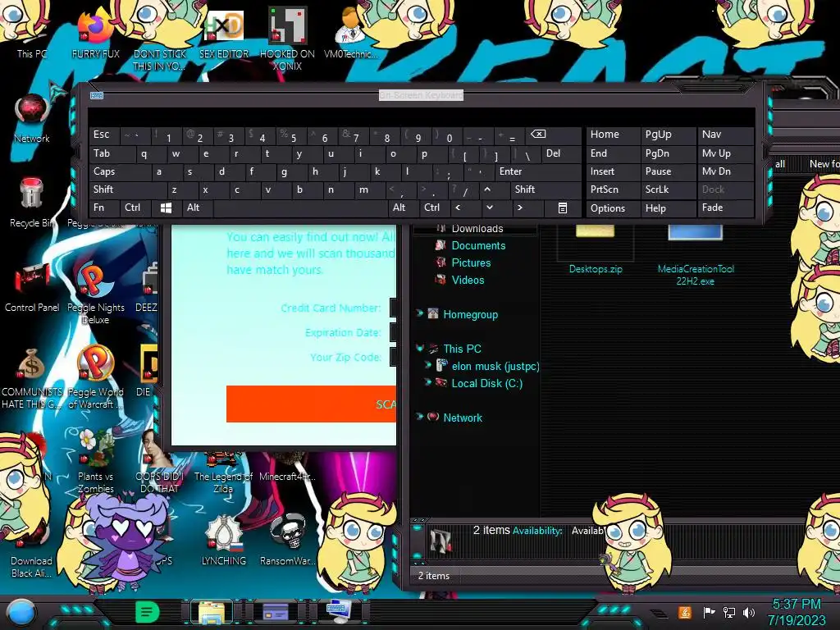
Task: Click the Enter key on keyboard
Action: (539, 171)
